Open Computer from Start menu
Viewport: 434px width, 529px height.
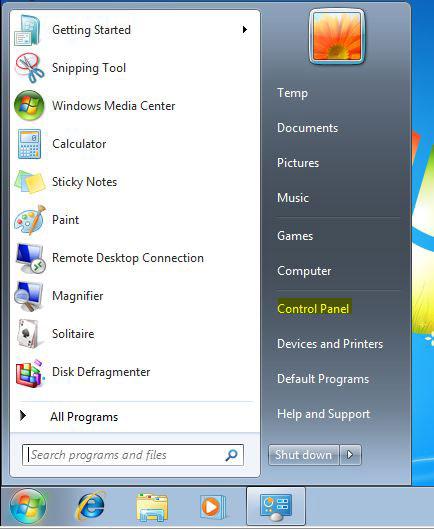304,271
